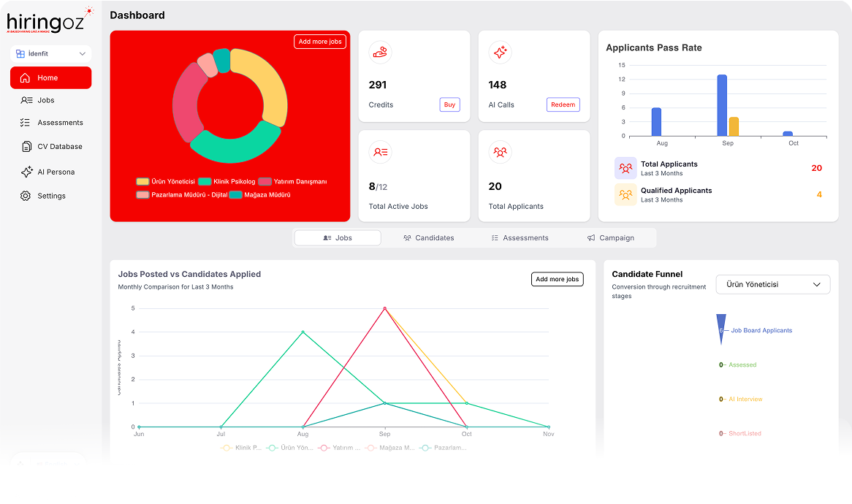Switch to the Campaign tab
The width and height of the screenshot is (852, 504).
tap(611, 238)
